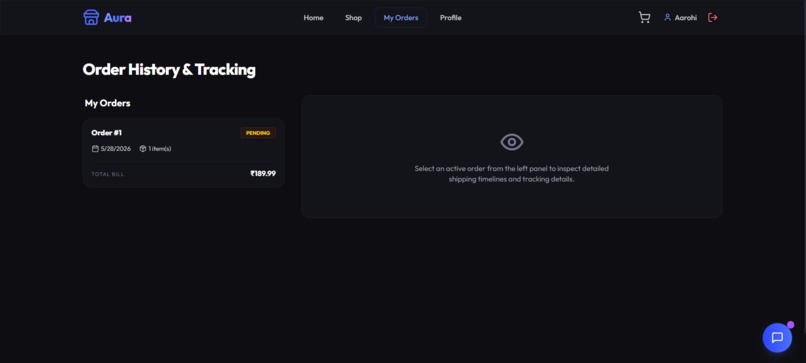Select the Order #1 card title
The width and height of the screenshot is (806, 363).
(x=106, y=133)
